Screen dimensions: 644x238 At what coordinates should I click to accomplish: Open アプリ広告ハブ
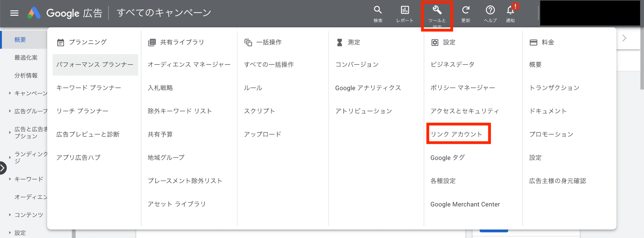tap(78, 158)
